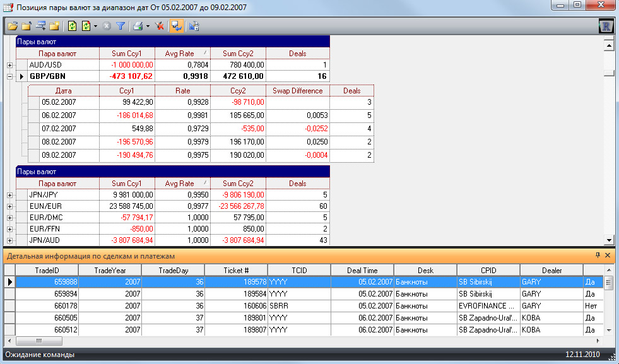This screenshot has height=364, width=619.
Task: Close the Детальная информация panel
Action: click(x=608, y=255)
